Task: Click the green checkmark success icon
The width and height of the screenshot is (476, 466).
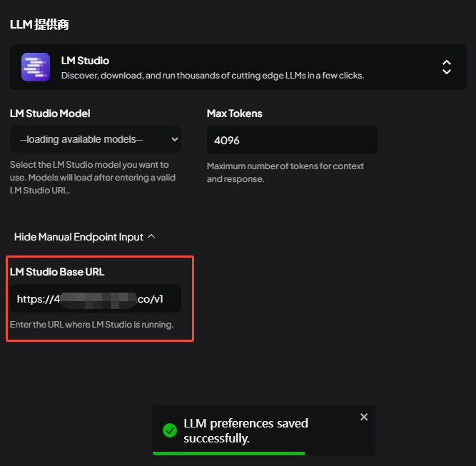Action: click(x=170, y=430)
